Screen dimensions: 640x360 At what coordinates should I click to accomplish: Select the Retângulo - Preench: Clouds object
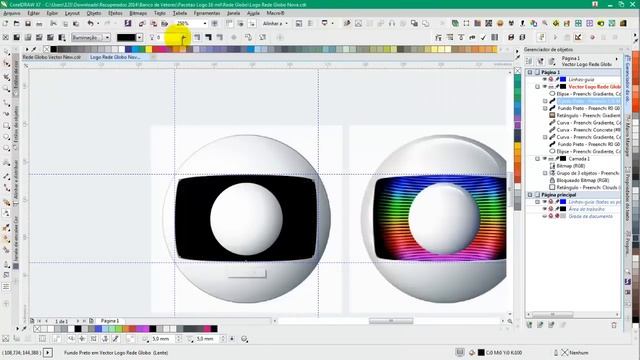pos(588,187)
